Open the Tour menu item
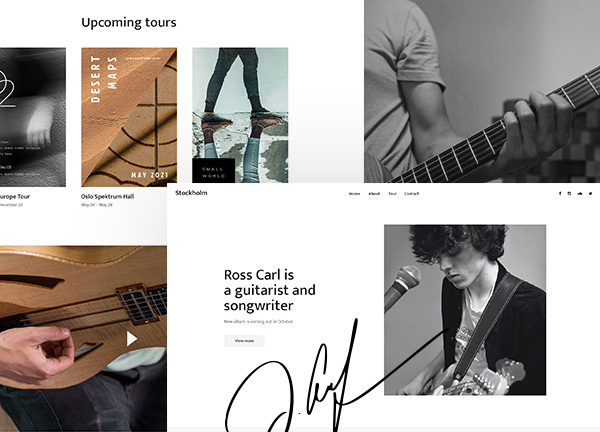The image size is (600, 432). pyautogui.click(x=392, y=194)
